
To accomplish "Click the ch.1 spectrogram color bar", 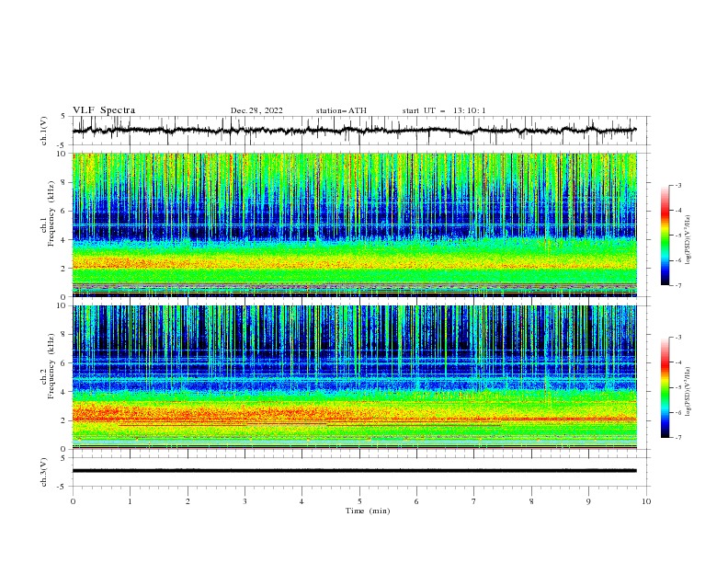I will 665,235.
